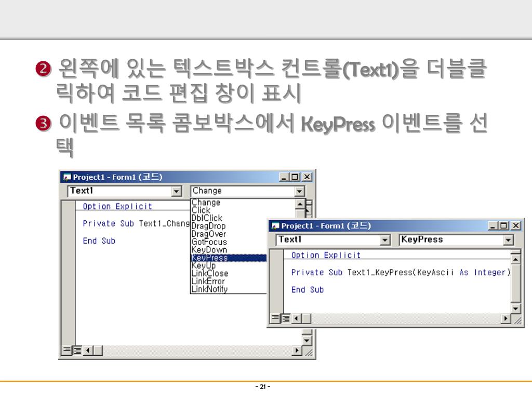Click Option Explicit line in front window
The width and height of the screenshot is (532, 399).
pyautogui.click(x=326, y=255)
